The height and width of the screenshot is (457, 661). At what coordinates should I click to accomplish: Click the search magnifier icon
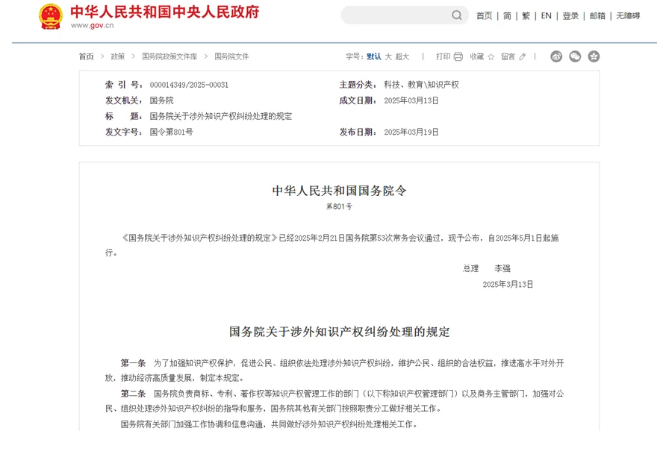click(x=456, y=15)
